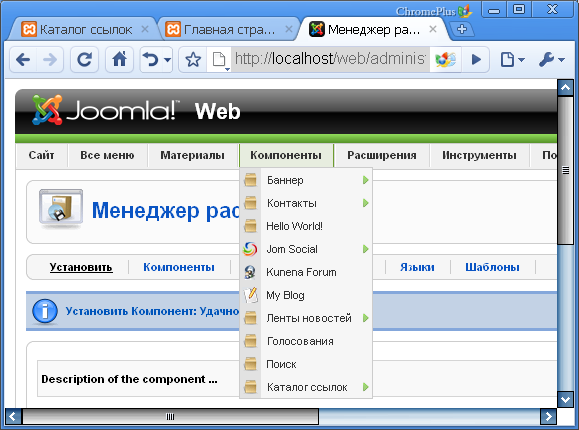Click the Kunena Forum icon
This screenshot has height=430, width=579.
(250, 272)
